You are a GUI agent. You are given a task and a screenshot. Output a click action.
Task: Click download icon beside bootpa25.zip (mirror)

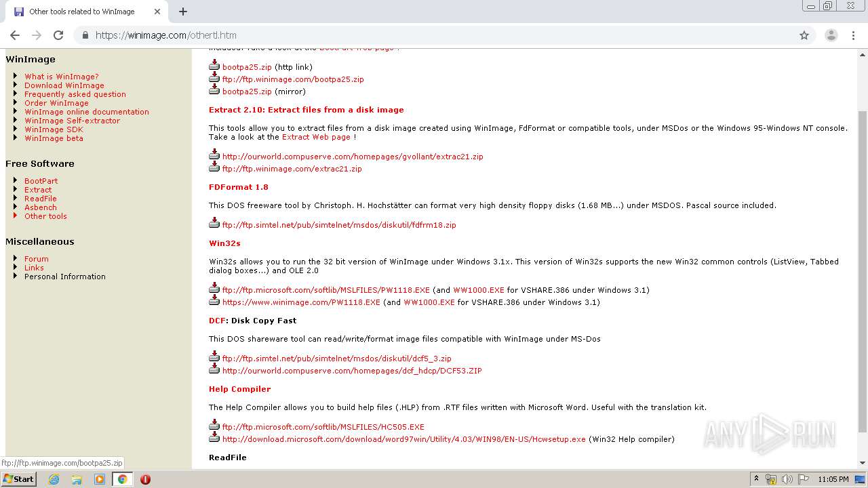[214, 89]
